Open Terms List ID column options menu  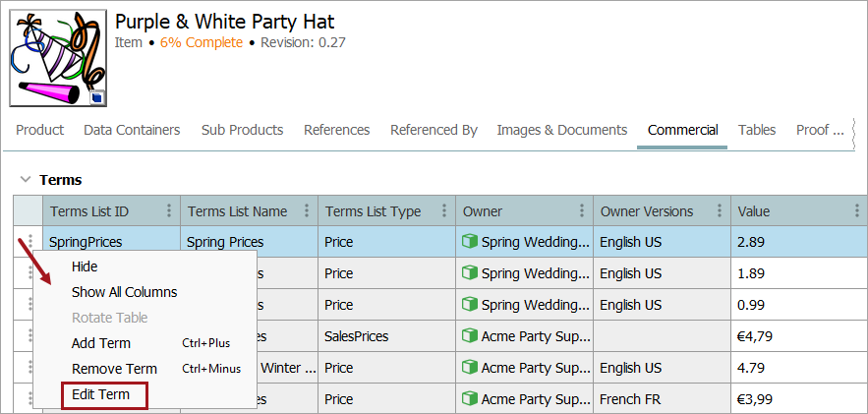169,210
